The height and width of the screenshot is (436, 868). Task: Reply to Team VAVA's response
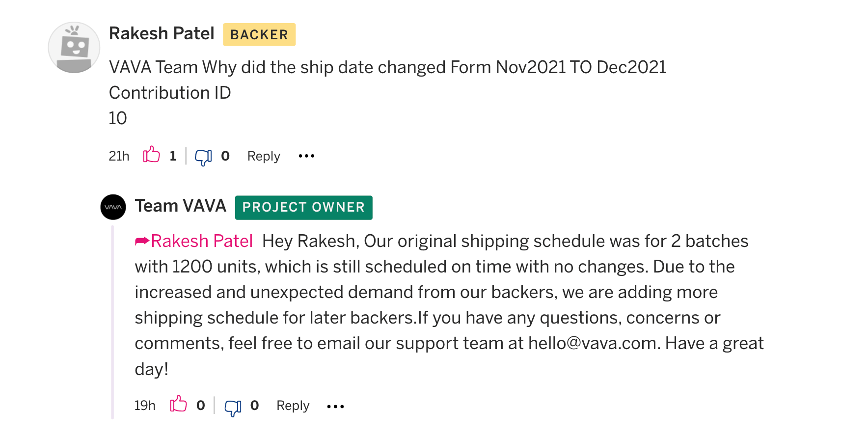[293, 406]
